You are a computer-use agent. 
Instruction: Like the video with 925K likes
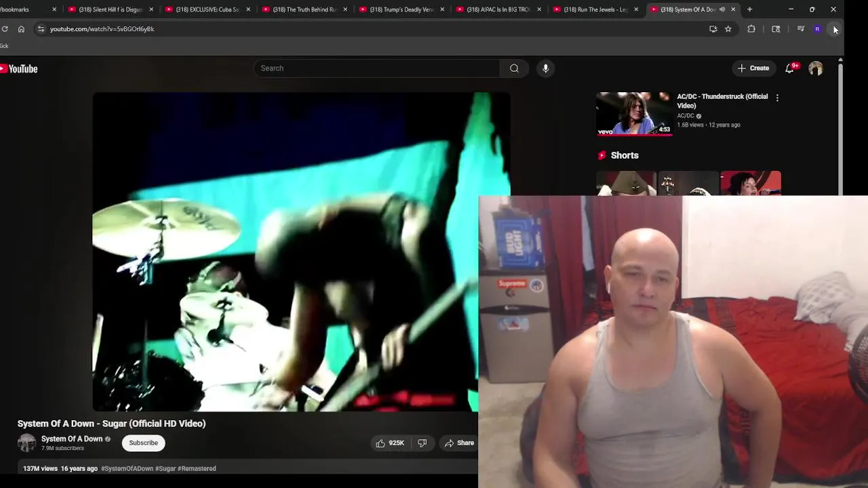389,443
